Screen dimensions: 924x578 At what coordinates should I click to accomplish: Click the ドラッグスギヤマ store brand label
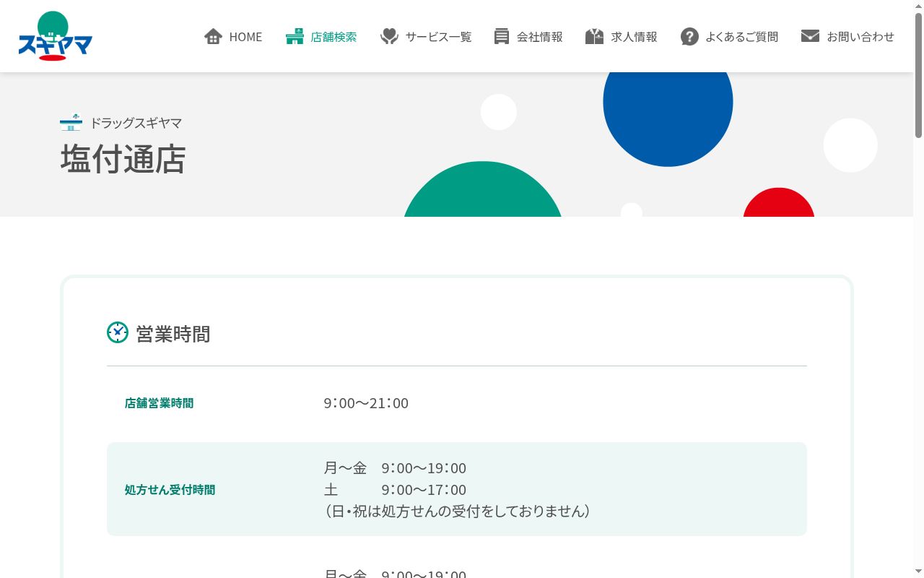136,123
